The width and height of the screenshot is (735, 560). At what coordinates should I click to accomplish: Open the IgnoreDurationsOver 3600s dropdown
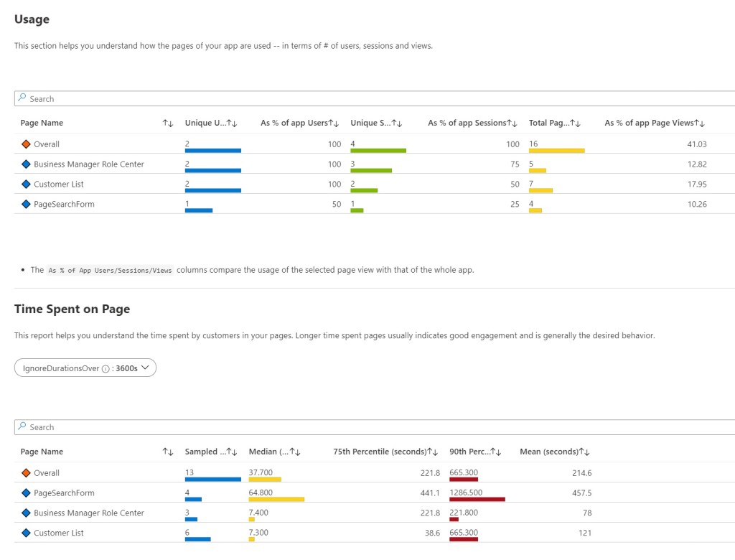point(85,368)
